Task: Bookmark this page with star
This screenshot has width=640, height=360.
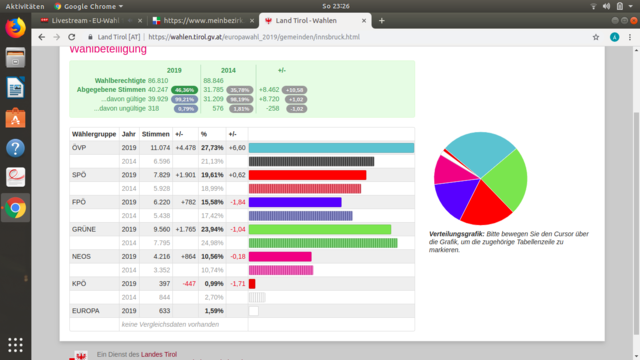Action: point(596,37)
